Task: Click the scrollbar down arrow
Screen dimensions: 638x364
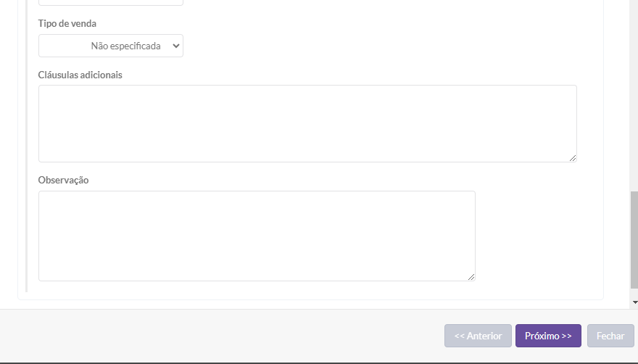Action: 634,302
